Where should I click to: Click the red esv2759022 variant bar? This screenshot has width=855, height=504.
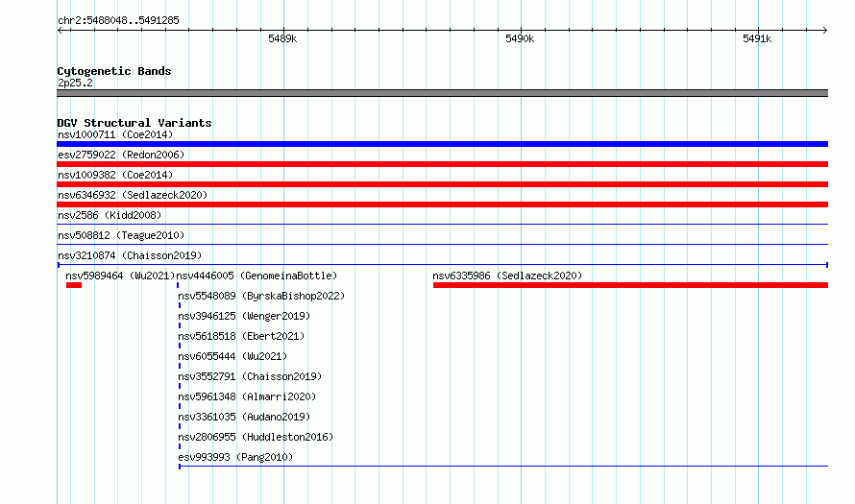tap(442, 164)
